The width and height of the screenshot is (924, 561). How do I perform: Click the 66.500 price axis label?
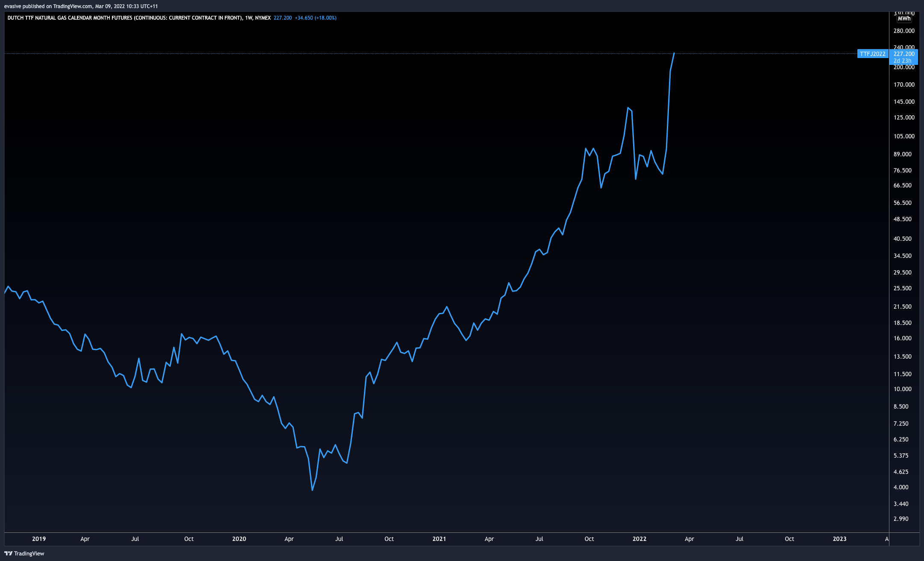point(903,185)
